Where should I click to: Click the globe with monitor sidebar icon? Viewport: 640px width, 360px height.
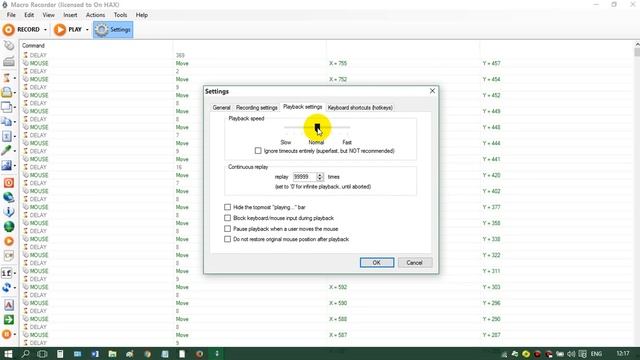tap(9, 198)
